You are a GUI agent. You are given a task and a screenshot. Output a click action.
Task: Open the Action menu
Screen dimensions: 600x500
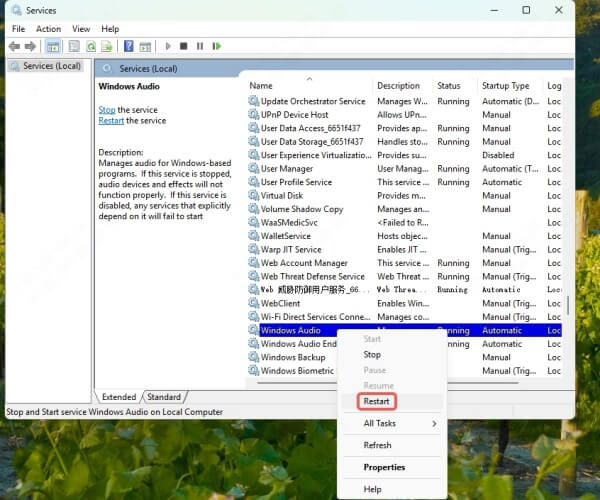click(x=49, y=29)
